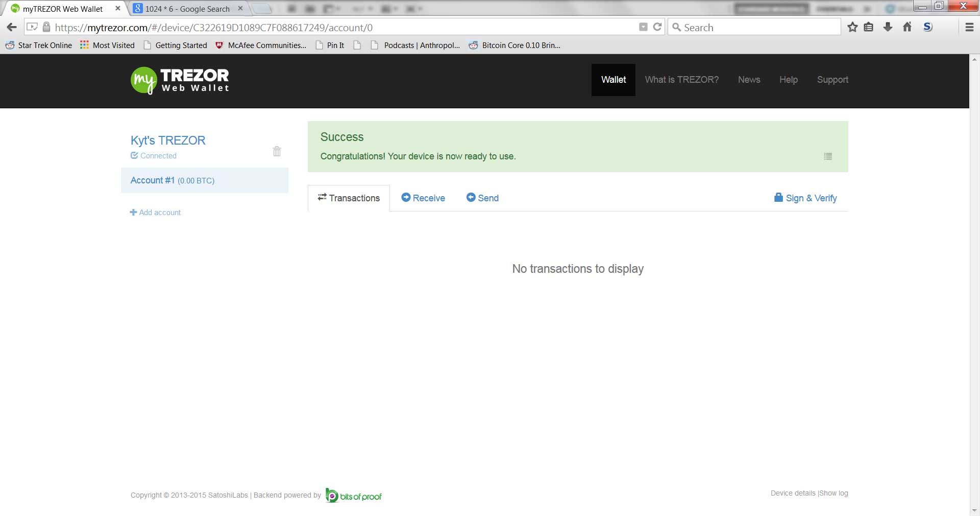Click the myTREZOR Web Wallet logo

[180, 80]
